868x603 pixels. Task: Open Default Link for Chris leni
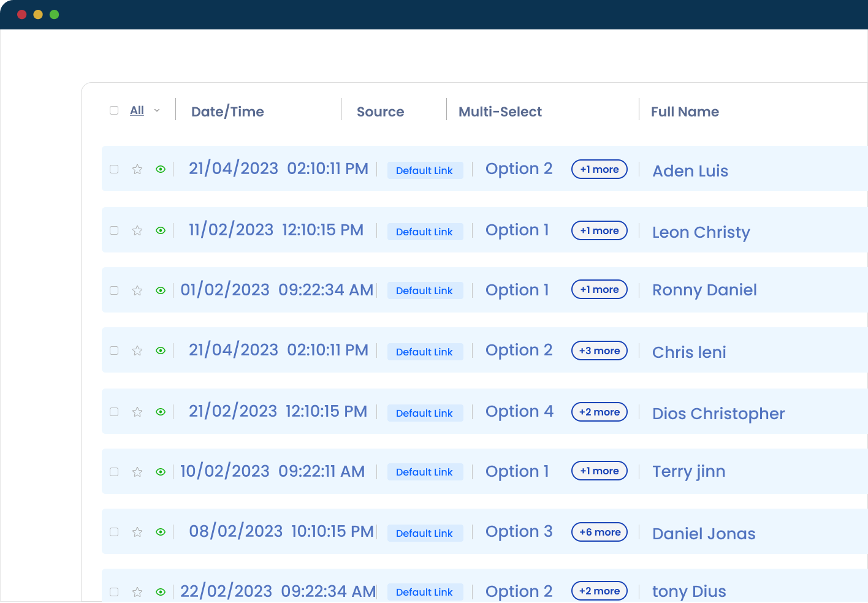point(425,352)
